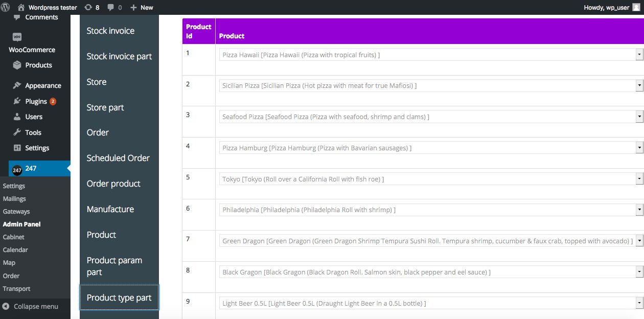Viewport: 644px width, 319px height.
Task: Open Settings under Tools in sidebar
Action: pyautogui.click(x=37, y=148)
